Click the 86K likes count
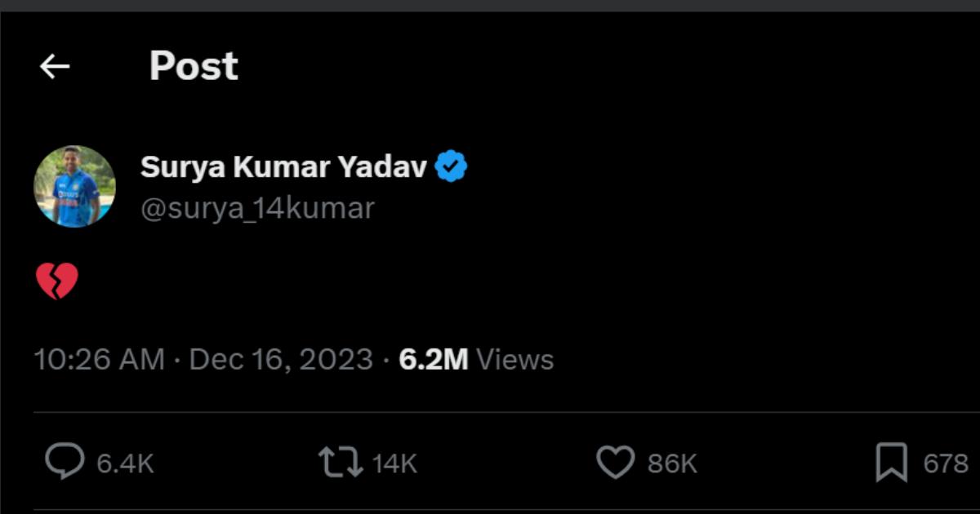 click(672, 464)
